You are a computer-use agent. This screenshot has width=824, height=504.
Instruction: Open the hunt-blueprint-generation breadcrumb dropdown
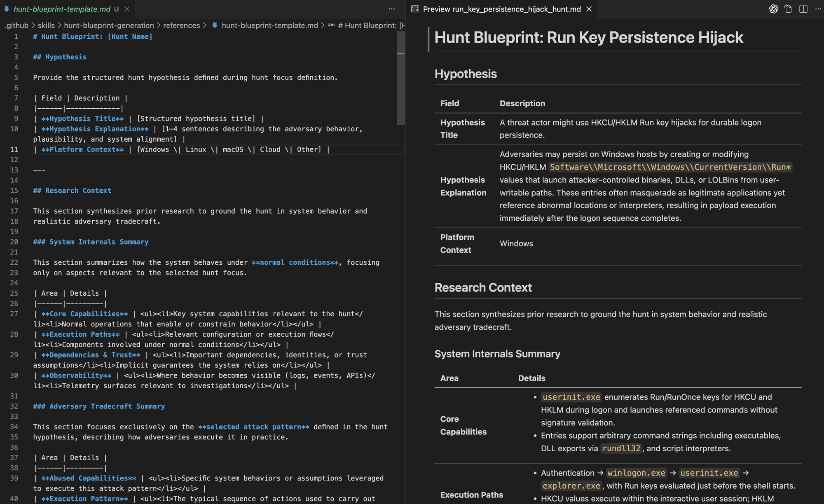coord(109,26)
